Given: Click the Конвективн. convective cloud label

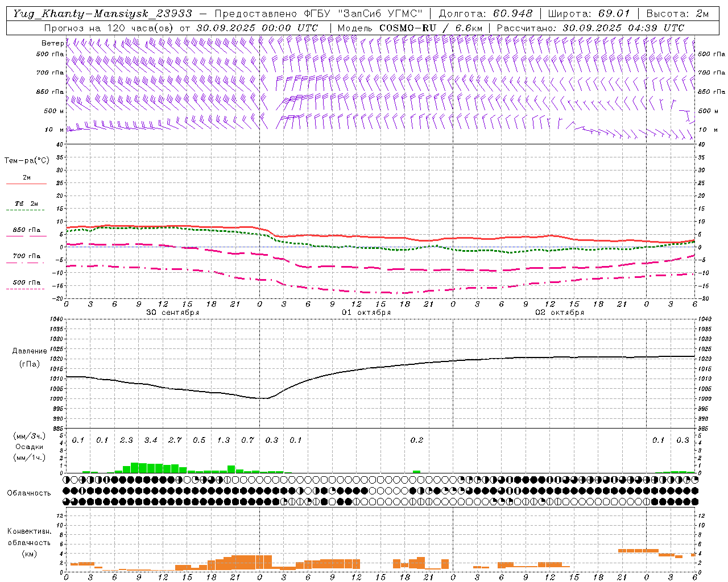Looking at the screenshot, I should point(29,531).
